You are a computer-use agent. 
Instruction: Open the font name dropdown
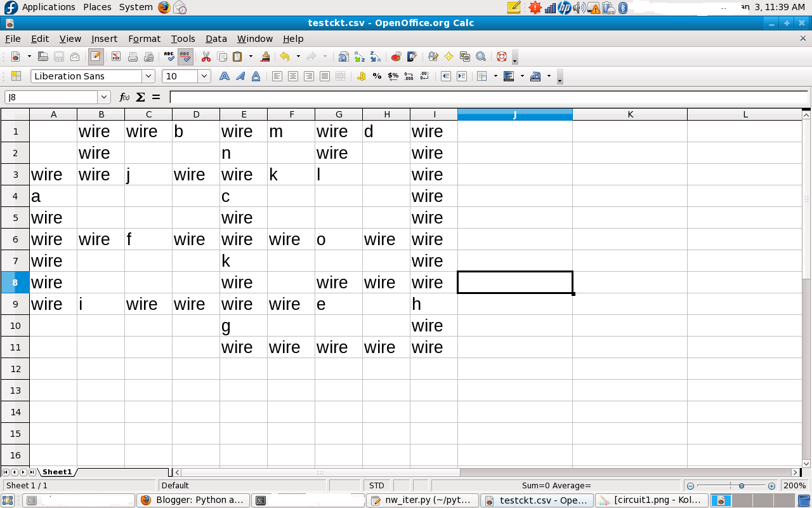[x=148, y=76]
